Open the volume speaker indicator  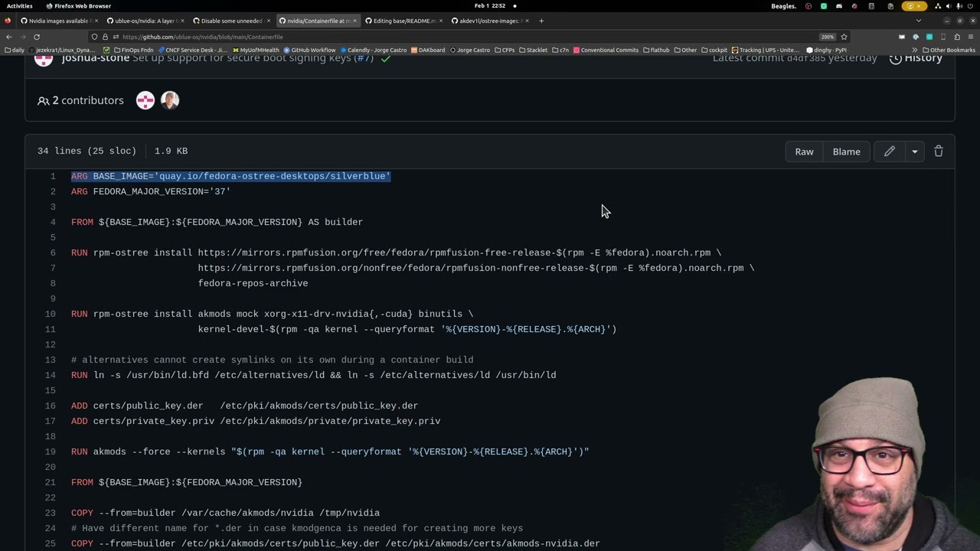click(949, 6)
